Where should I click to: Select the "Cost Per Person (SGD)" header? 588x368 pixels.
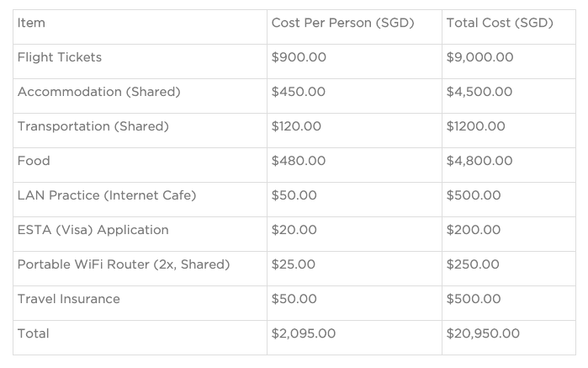pyautogui.click(x=342, y=24)
